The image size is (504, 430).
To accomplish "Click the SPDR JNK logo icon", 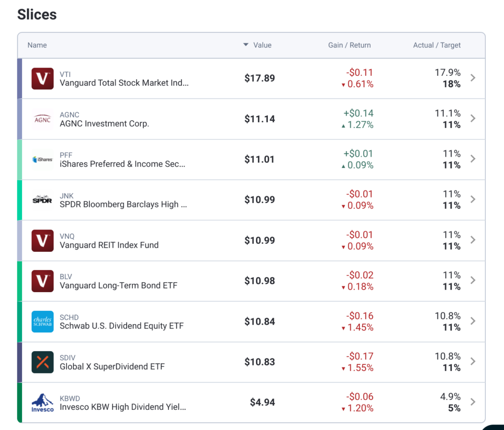I will click(42, 200).
